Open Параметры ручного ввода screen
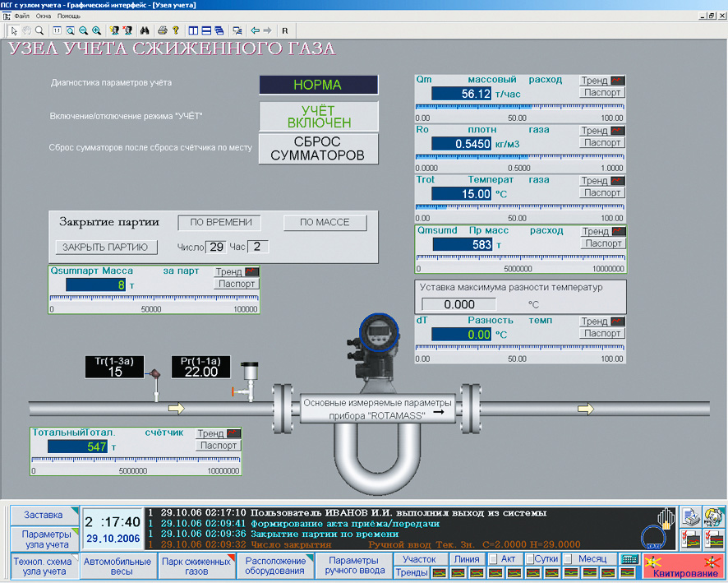The width and height of the screenshot is (728, 583). point(354,567)
